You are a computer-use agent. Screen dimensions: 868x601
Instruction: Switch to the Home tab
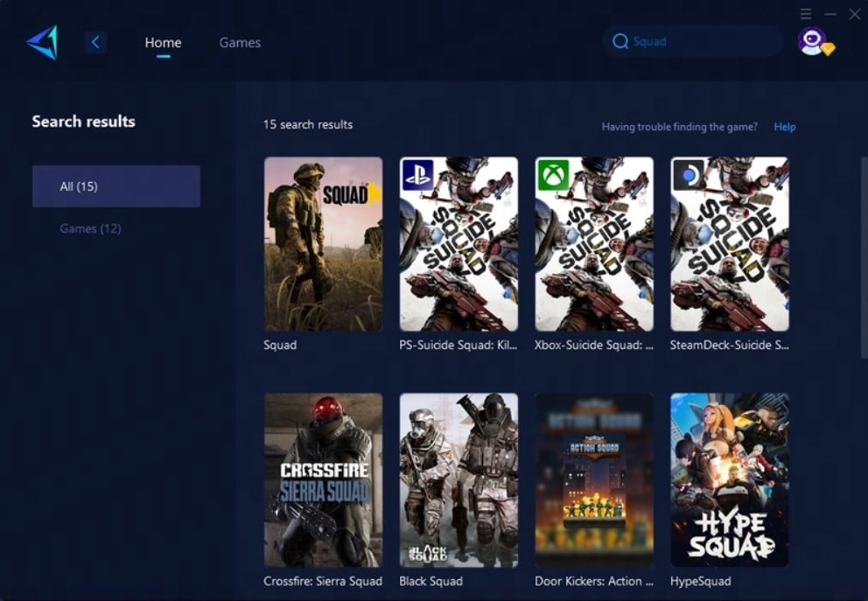164,43
